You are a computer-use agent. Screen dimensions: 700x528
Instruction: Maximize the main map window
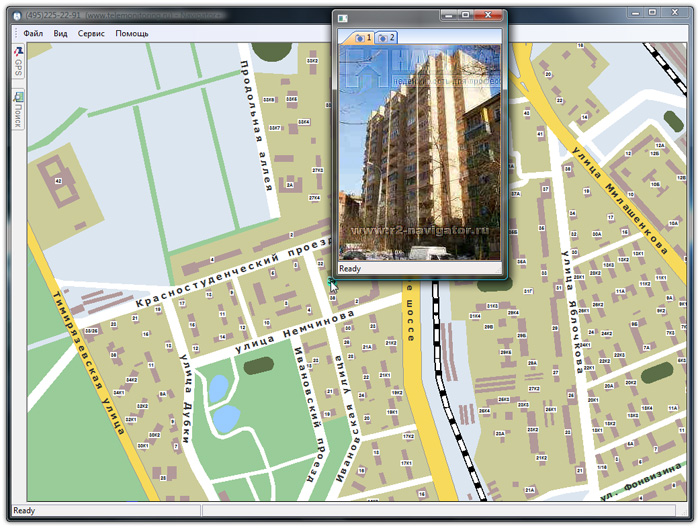tap(652, 12)
